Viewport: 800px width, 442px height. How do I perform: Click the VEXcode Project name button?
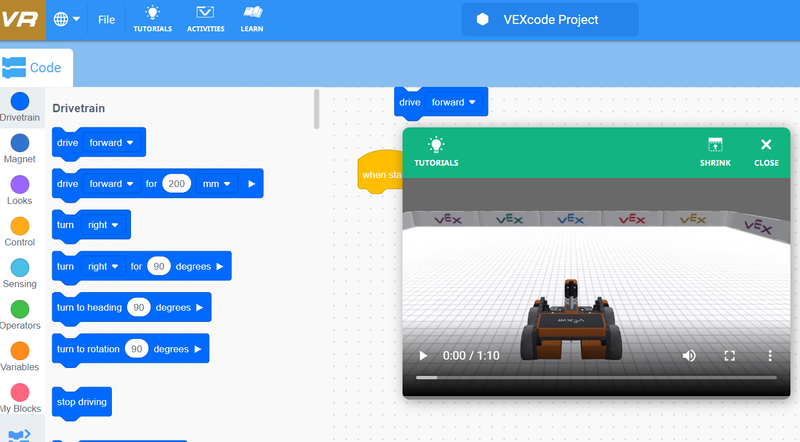click(550, 20)
